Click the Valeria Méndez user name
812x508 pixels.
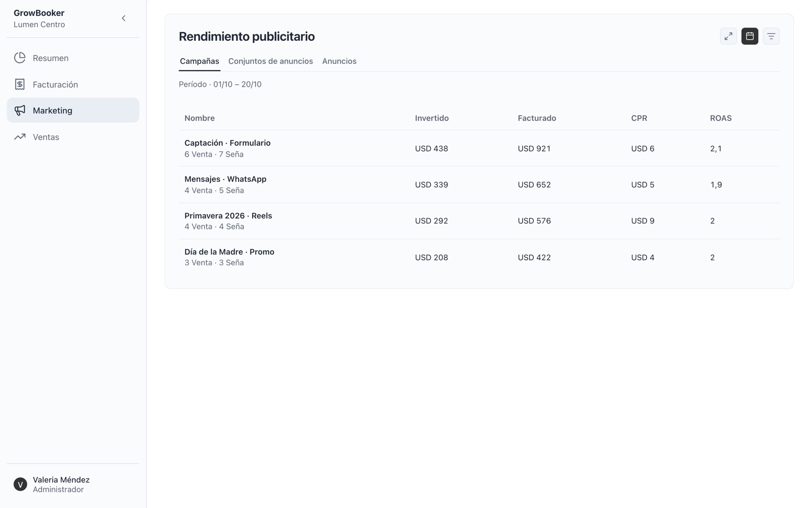coord(61,480)
